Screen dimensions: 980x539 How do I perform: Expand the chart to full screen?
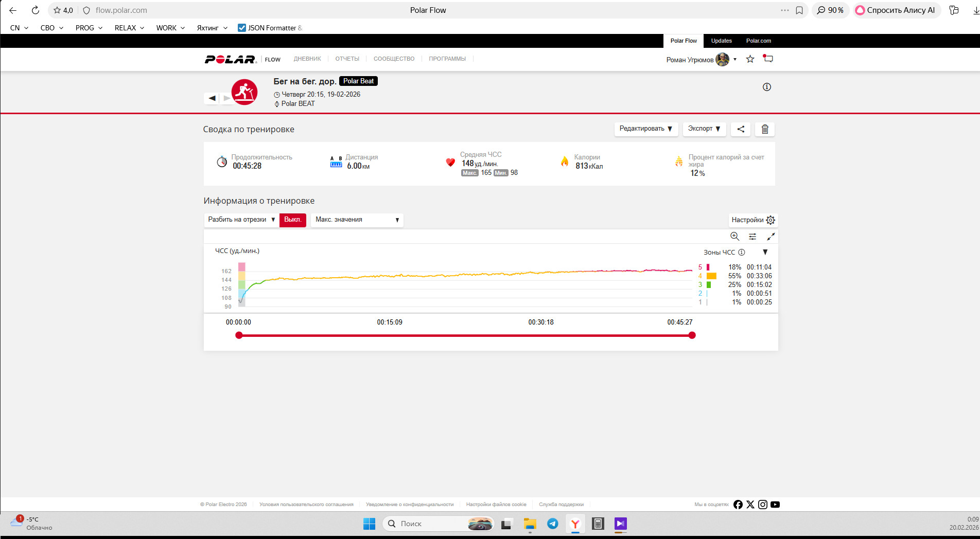tap(771, 237)
